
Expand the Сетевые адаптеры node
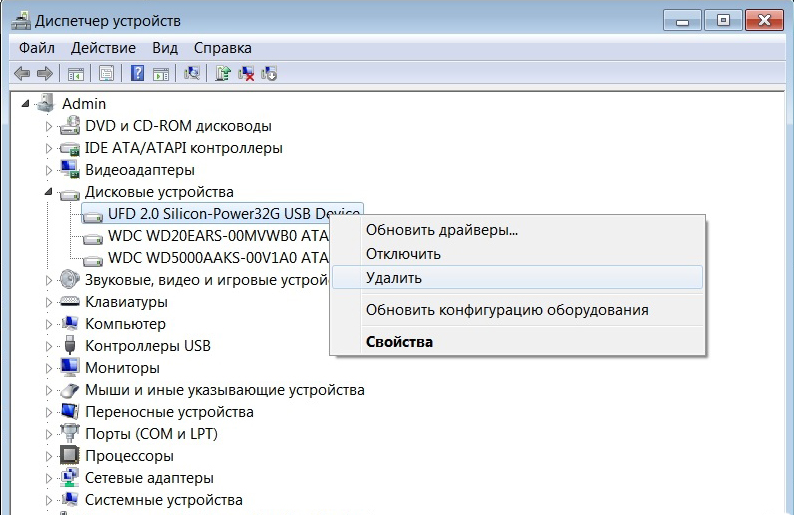[49, 478]
